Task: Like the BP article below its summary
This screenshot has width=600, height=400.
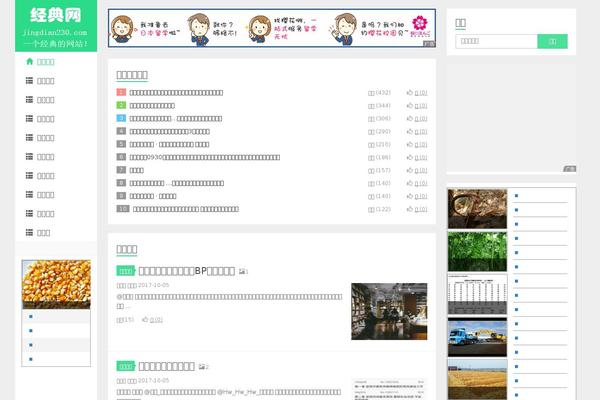Action: pos(152,320)
